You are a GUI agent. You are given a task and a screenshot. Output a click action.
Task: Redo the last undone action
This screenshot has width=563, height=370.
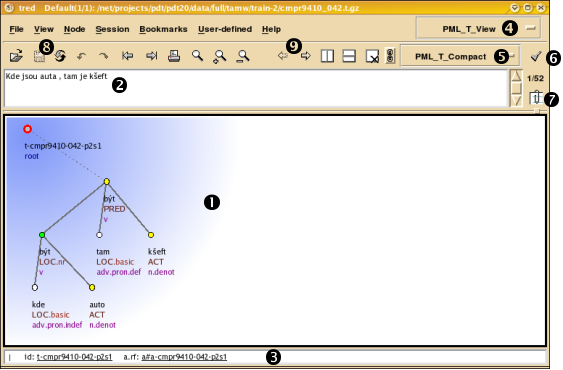tap(103, 56)
